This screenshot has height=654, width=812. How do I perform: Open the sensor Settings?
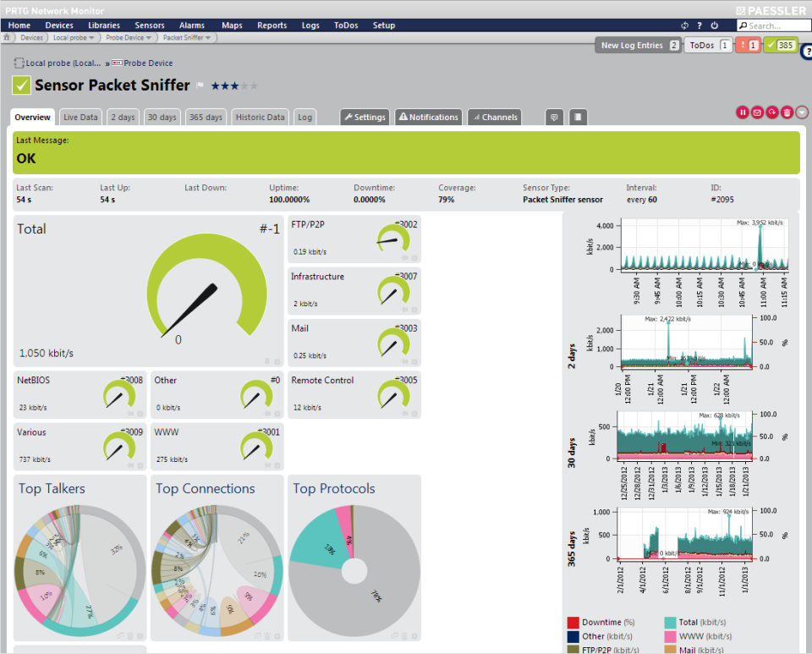point(365,117)
